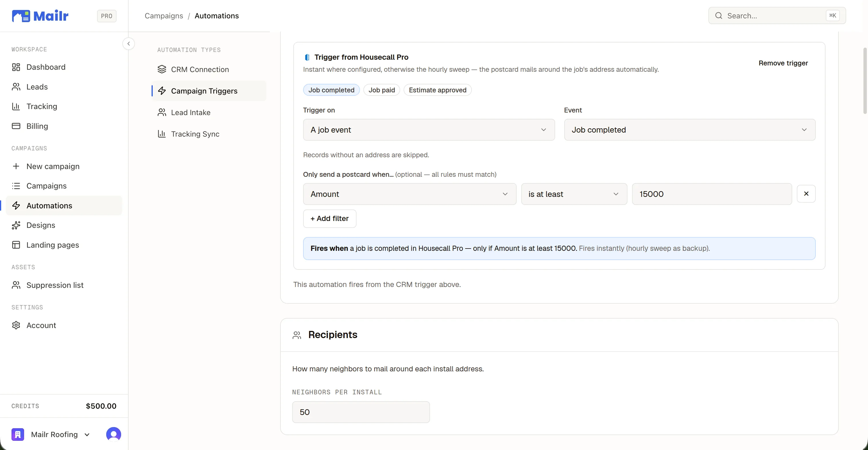Click the Housecall Pro trigger icon
This screenshot has height=450, width=868.
point(307,57)
